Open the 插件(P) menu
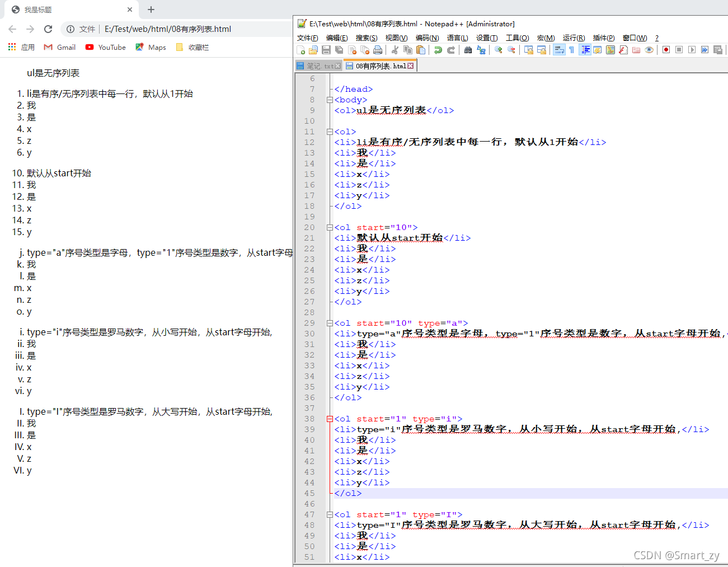This screenshot has height=567, width=728. click(604, 38)
